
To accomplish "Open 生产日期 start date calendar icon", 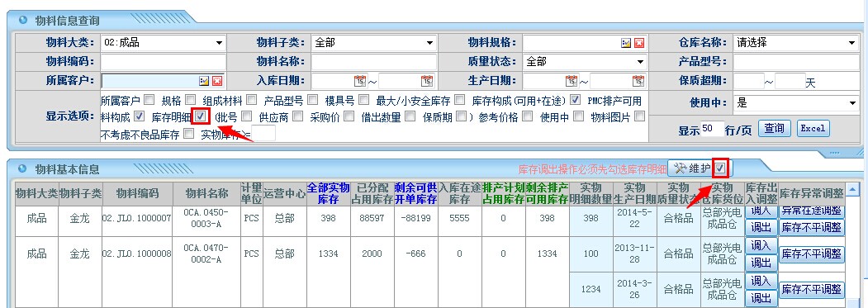I will [571, 81].
